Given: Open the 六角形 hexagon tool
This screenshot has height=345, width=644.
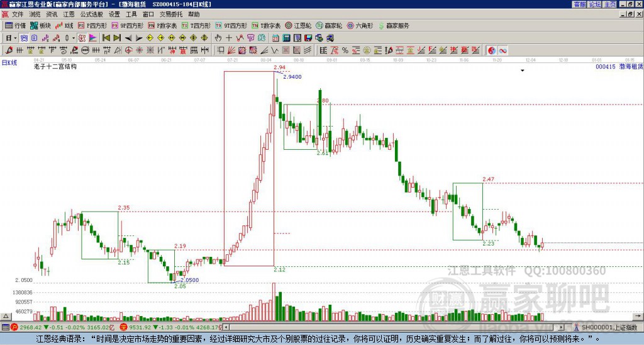Looking at the screenshot, I should [x=360, y=25].
